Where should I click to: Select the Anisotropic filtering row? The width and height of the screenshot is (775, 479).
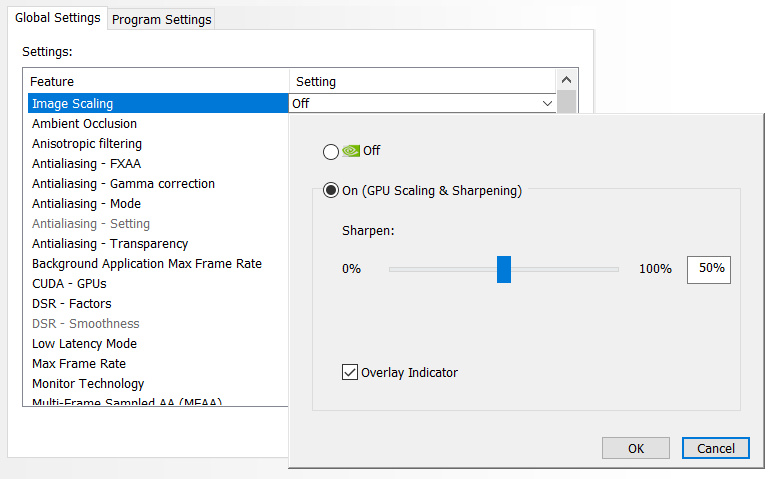[x=87, y=144]
